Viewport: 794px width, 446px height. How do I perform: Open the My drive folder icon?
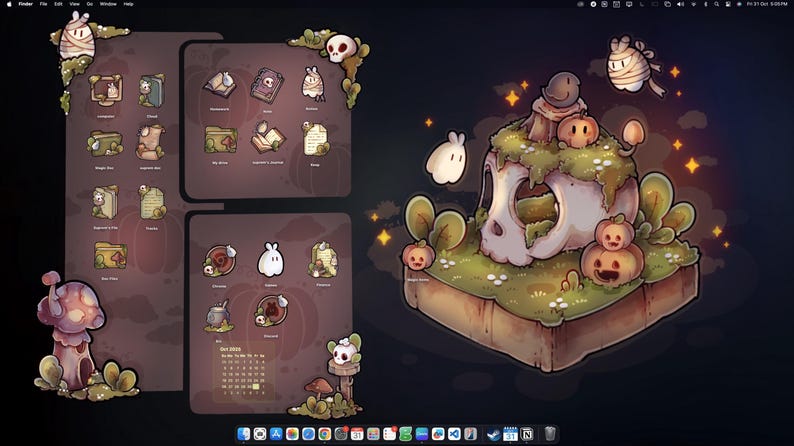pyautogui.click(x=221, y=140)
